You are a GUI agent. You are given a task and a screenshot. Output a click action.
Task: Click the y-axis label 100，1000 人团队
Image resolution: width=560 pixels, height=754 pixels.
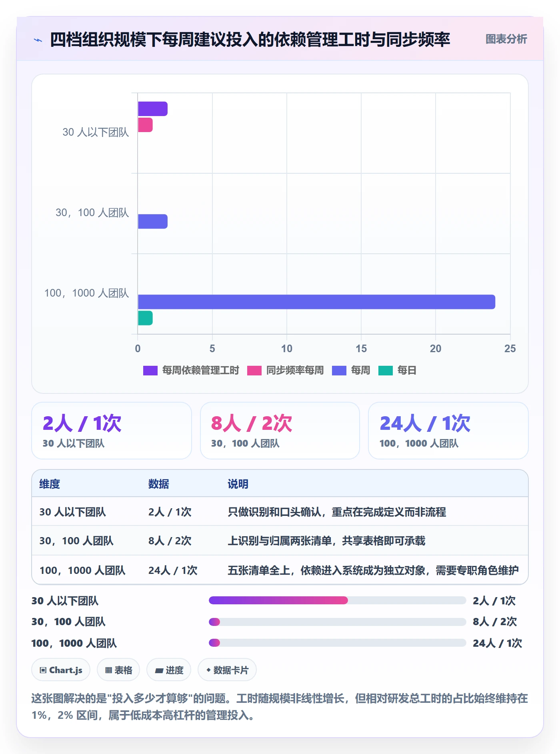pyautogui.click(x=86, y=293)
